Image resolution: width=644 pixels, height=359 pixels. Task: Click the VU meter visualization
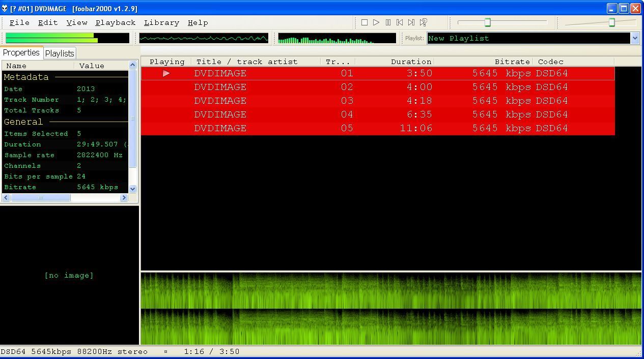coord(67,38)
